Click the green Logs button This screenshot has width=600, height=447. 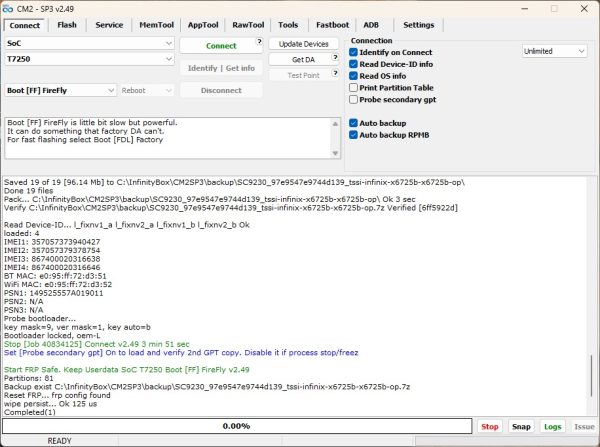pos(552,426)
